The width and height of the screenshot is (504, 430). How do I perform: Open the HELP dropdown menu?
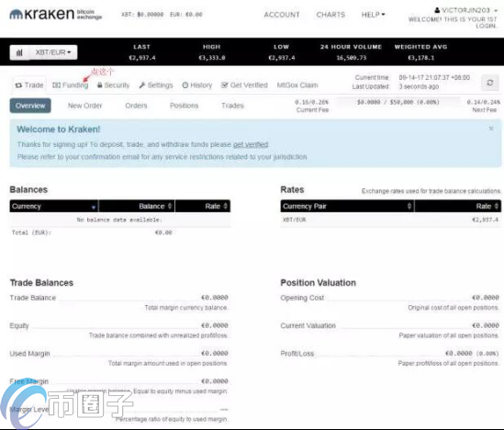[373, 15]
